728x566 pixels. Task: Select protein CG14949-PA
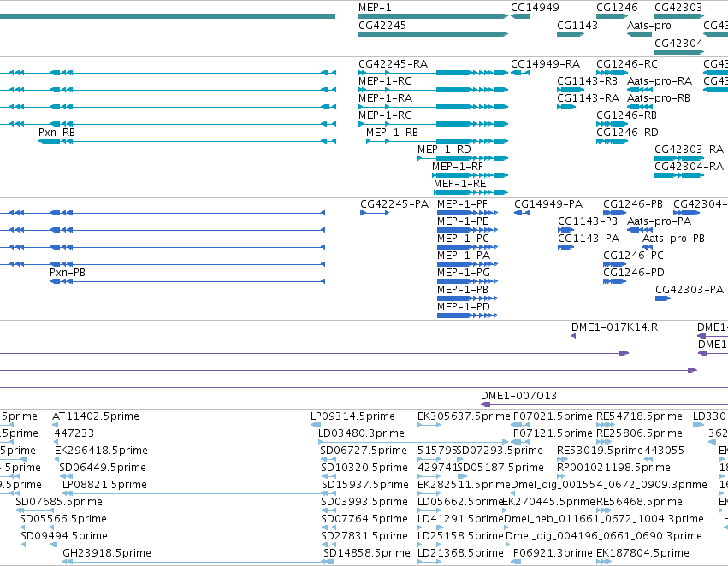tap(522, 213)
